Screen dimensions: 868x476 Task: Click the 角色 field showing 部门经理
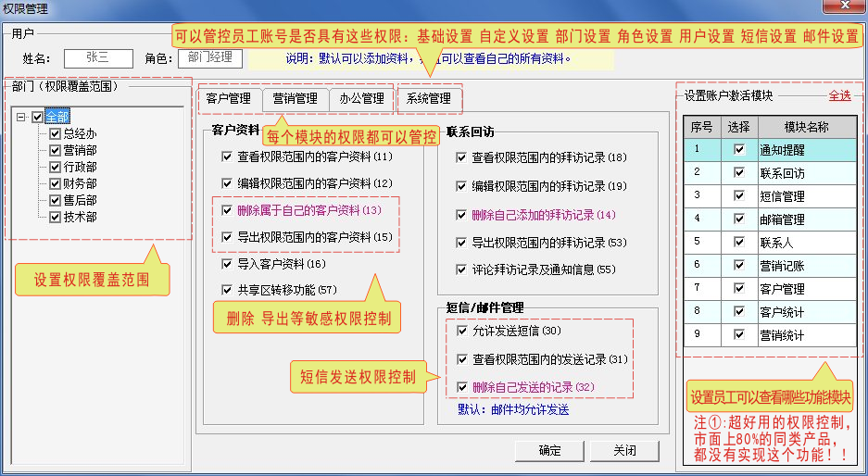[x=209, y=58]
